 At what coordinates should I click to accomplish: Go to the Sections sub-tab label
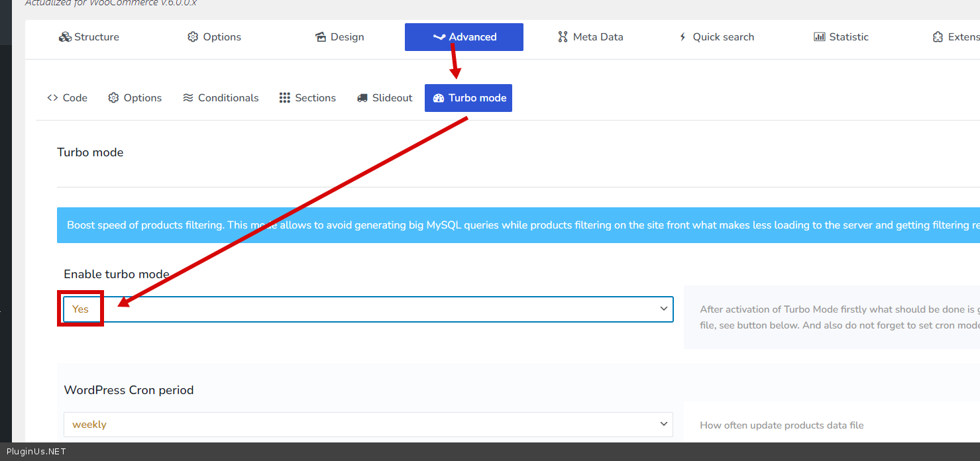315,98
